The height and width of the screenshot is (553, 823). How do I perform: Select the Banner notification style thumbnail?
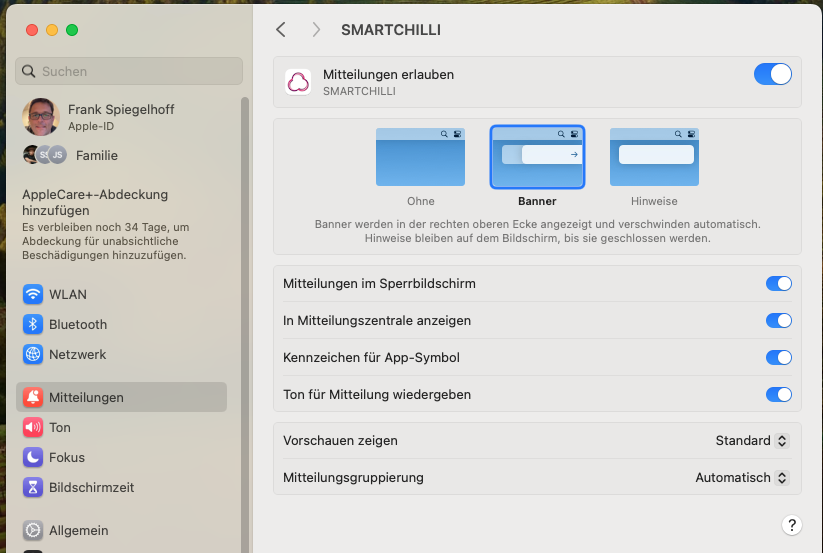tap(537, 157)
